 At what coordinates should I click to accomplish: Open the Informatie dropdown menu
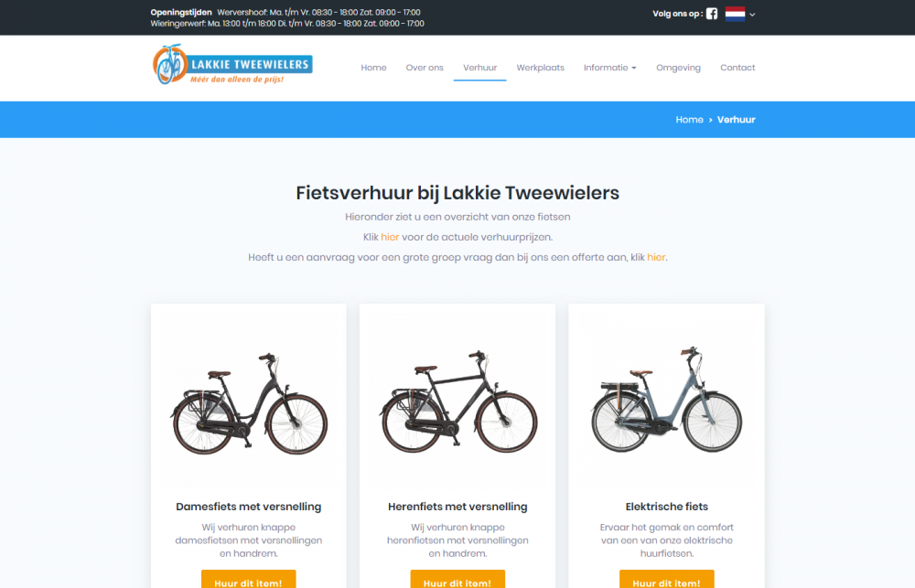[609, 68]
